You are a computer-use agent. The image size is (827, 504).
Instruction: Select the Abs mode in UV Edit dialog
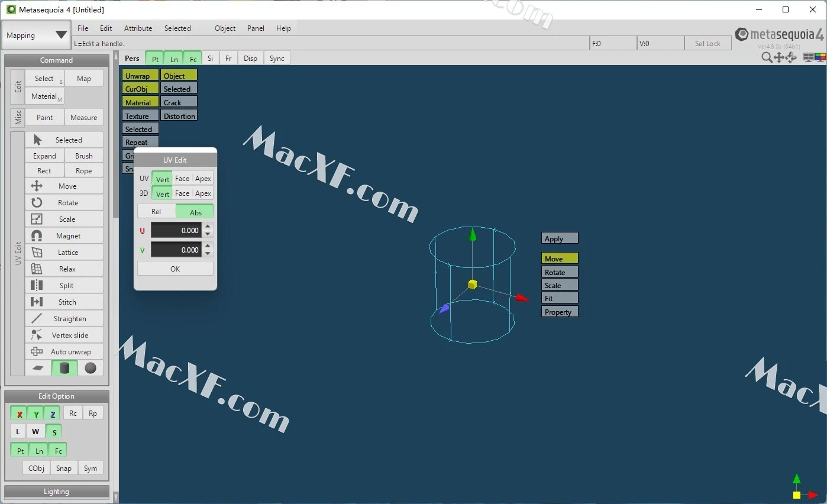coord(195,212)
